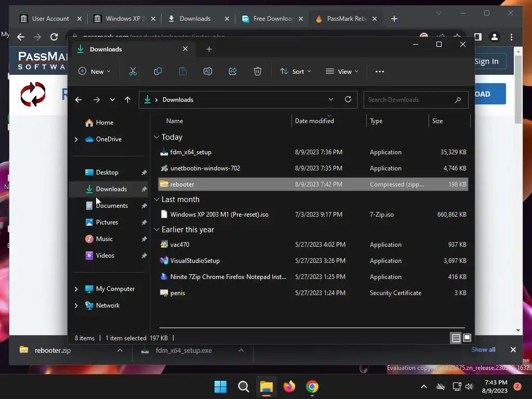The image size is (532, 399).
Task: Click the volume icon in system tray
Action: click(469, 387)
